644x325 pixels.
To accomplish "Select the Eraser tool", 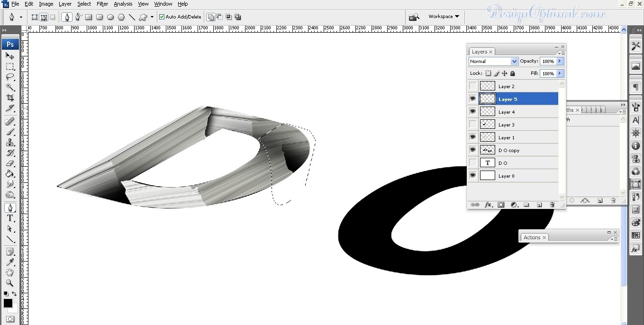I will [10, 163].
